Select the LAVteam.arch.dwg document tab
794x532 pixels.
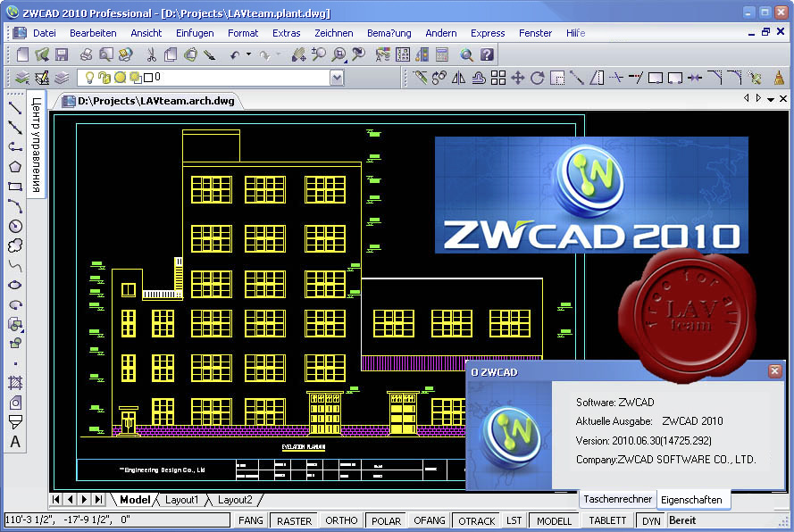coord(148,101)
